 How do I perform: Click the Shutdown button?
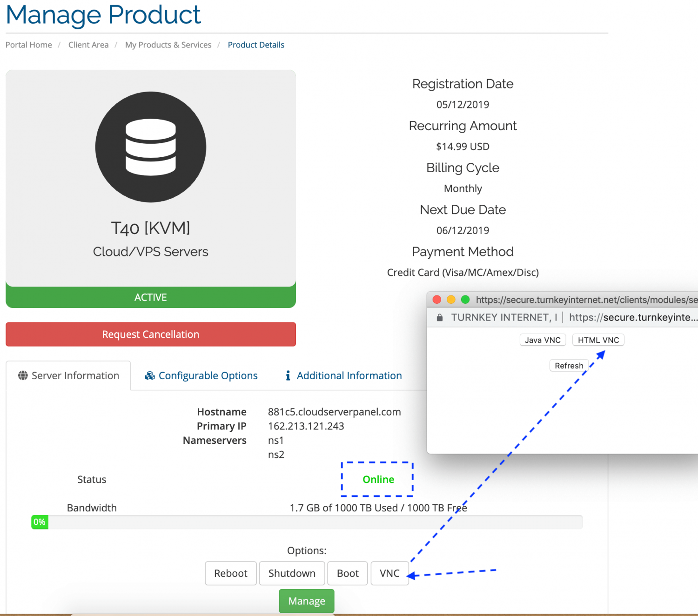(x=292, y=573)
